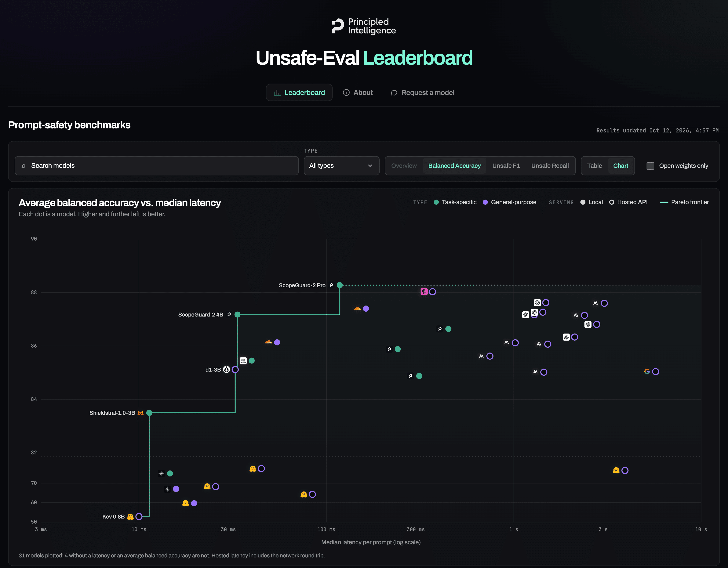Click the 'Shieldstral-1.0-3B' label text
The image size is (728, 568).
coord(112,413)
